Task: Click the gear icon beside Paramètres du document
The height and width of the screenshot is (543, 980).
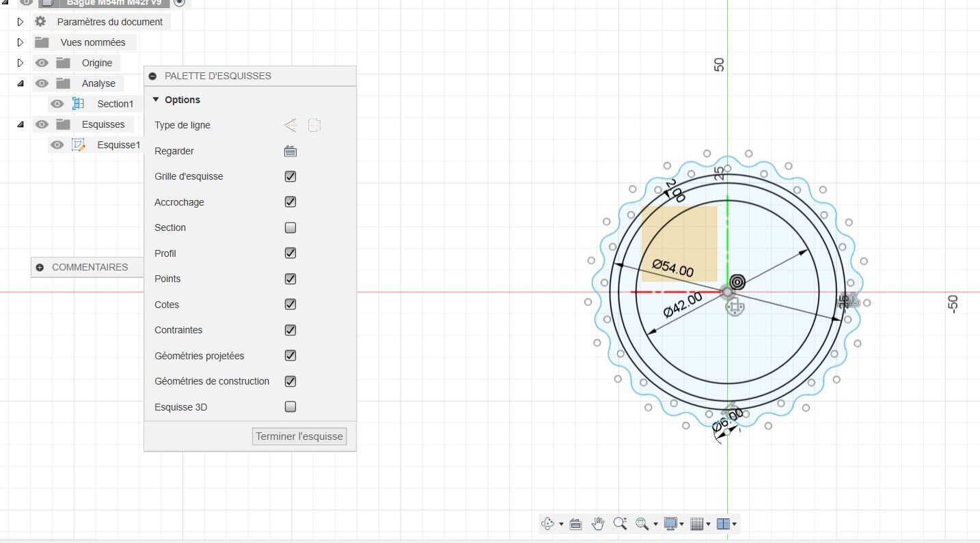Action: coord(40,21)
